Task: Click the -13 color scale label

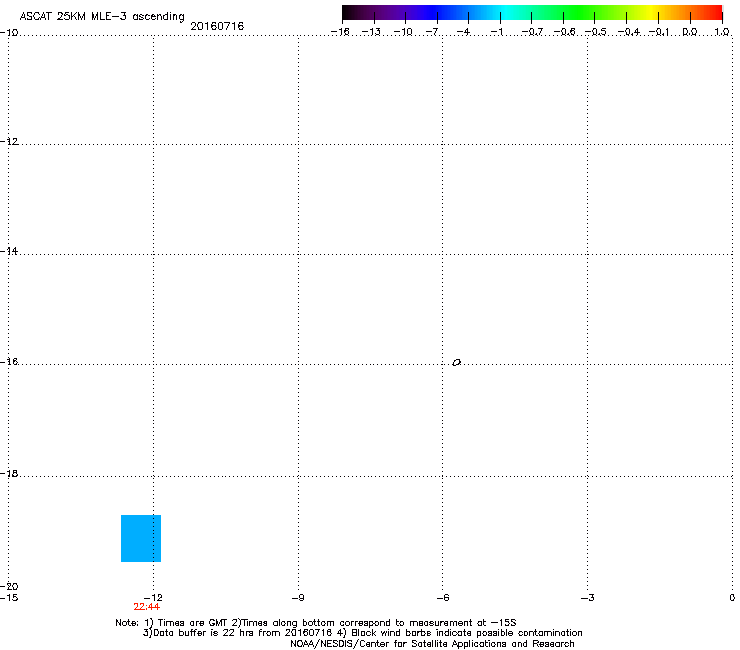Action: [x=371, y=32]
